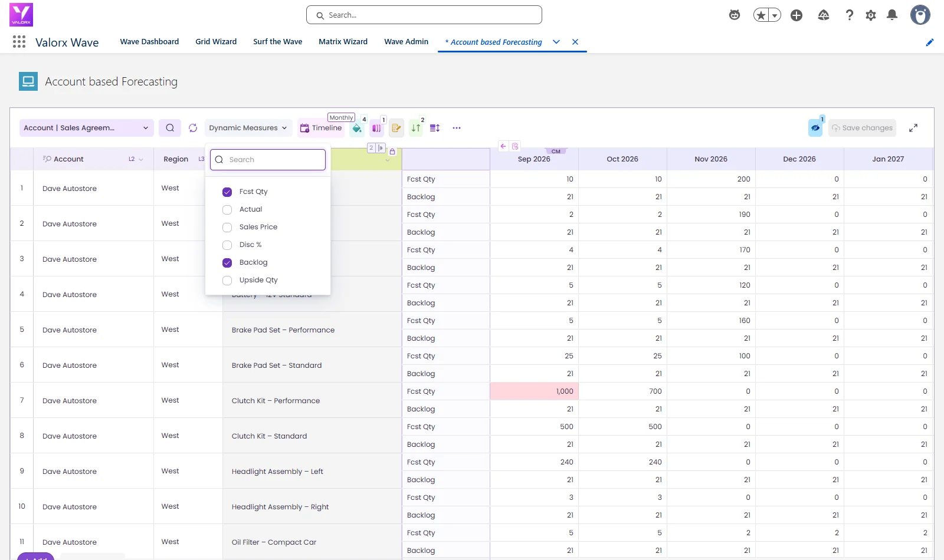Image resolution: width=944 pixels, height=560 pixels.
Task: Click the Region column header
Action: tap(176, 159)
